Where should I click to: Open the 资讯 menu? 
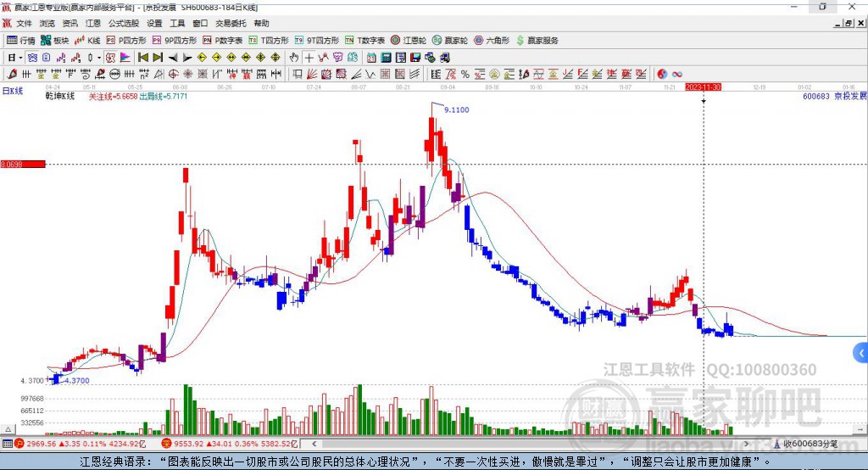(x=70, y=23)
